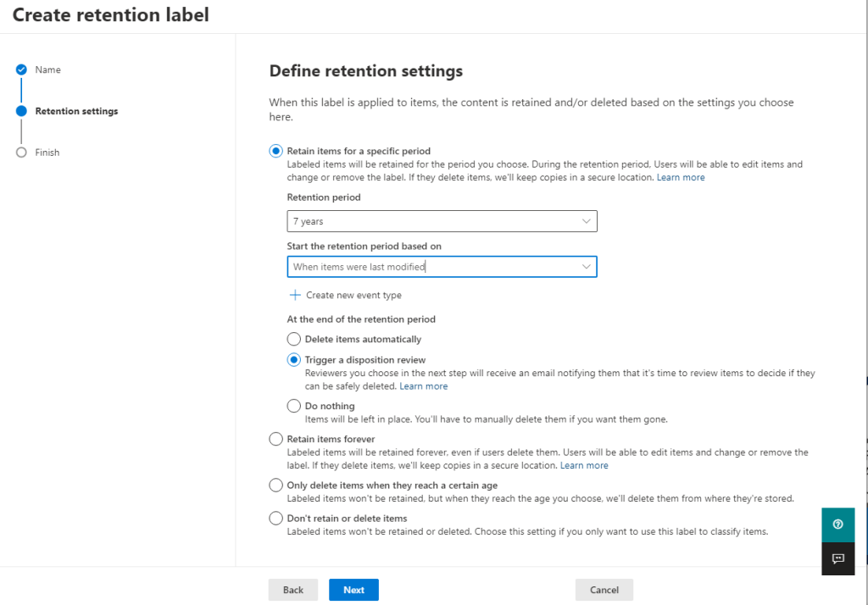The height and width of the screenshot is (605, 868).
Task: Select Trigger a disposition review
Action: click(293, 360)
